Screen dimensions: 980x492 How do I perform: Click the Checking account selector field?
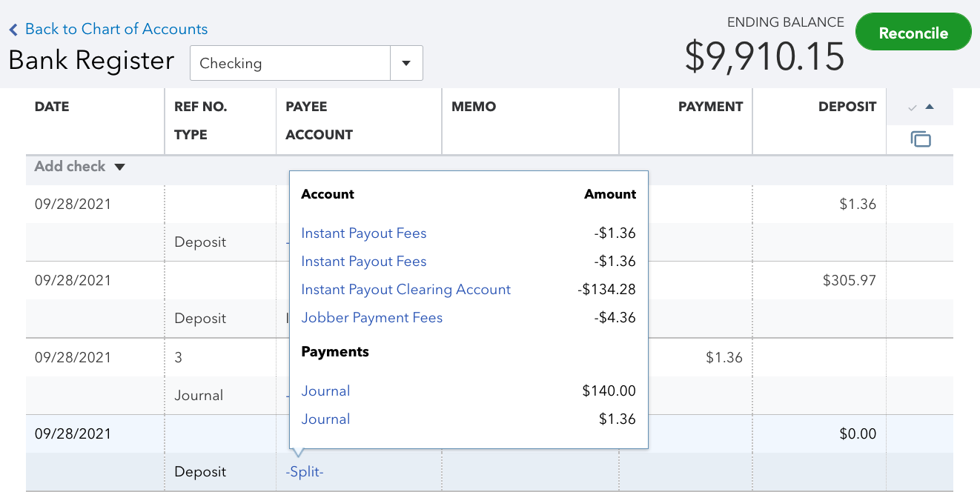pos(290,63)
